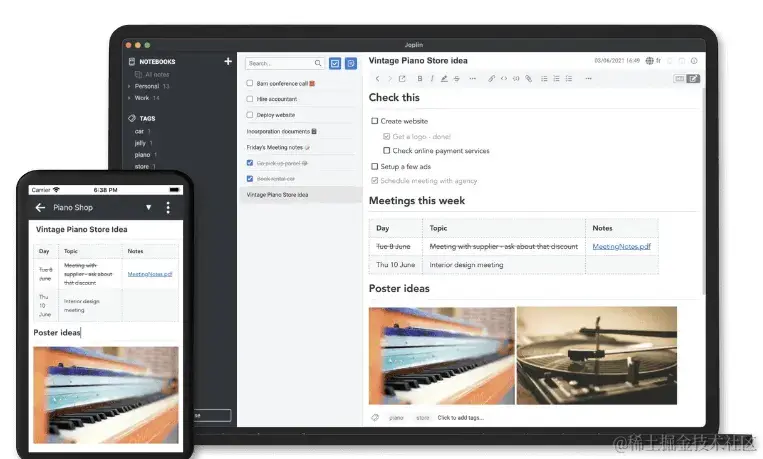Tap piano image in phone app
Image resolution: width=763 pixels, height=459 pixels.
(106, 395)
